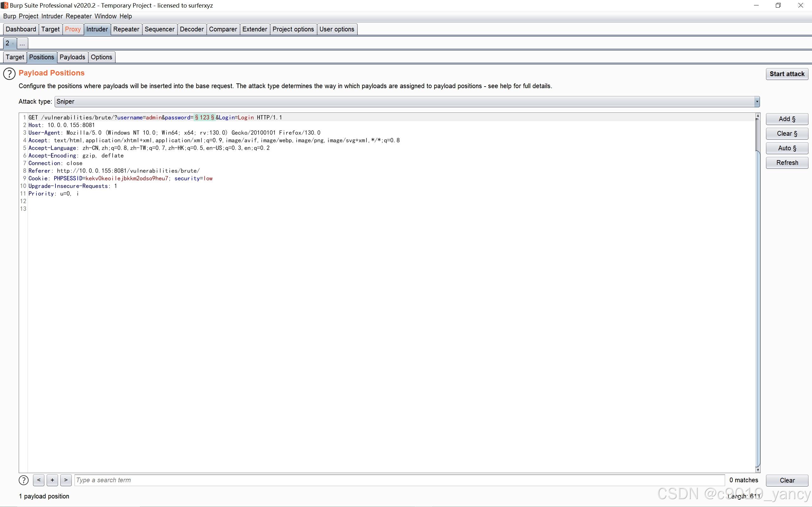Viewport: 812px width, 507px height.
Task: Switch to the Payloads tab
Action: [x=72, y=57]
